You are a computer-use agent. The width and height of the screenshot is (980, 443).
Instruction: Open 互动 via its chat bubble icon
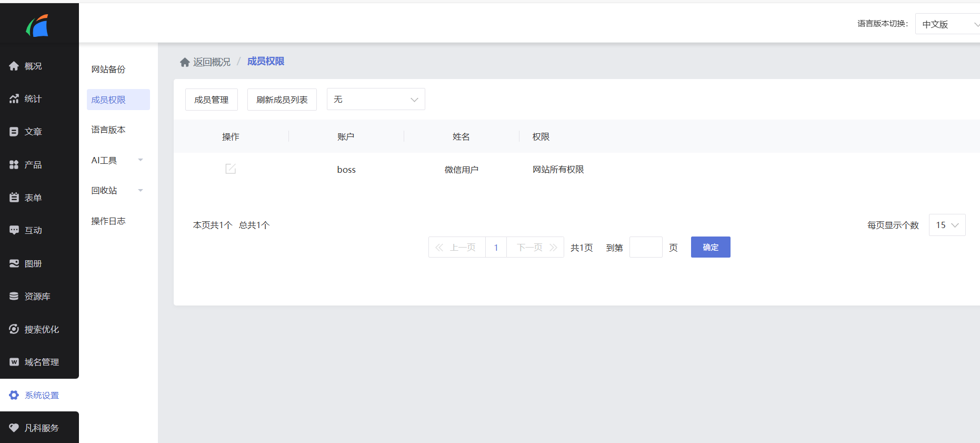14,230
